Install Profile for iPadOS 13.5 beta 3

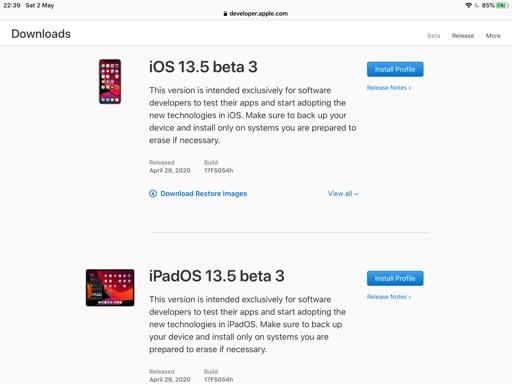(x=395, y=278)
